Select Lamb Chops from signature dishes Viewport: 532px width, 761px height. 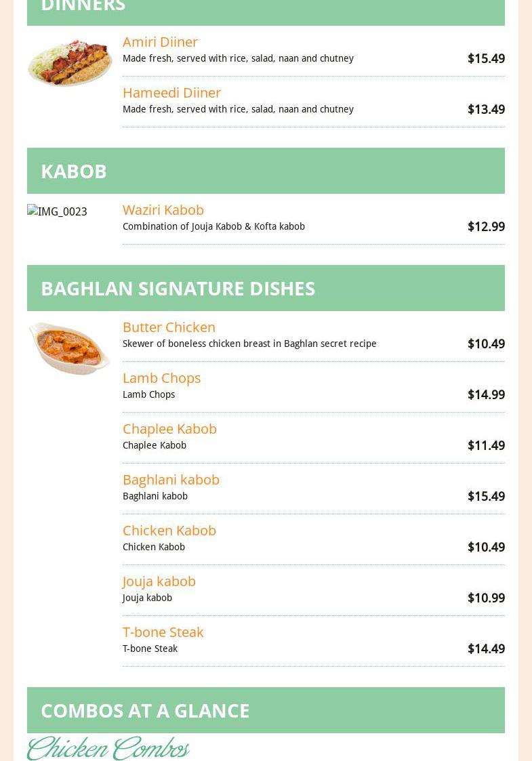coord(161,378)
